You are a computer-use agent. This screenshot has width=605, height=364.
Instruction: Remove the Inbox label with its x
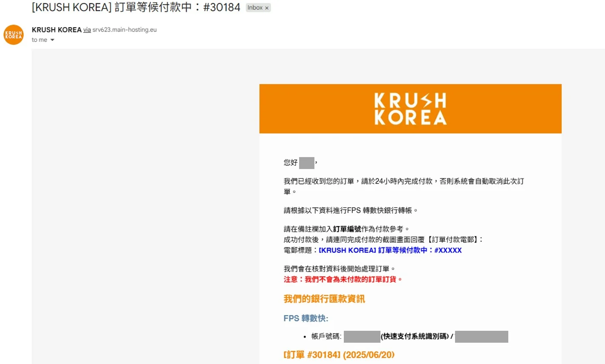coord(267,8)
